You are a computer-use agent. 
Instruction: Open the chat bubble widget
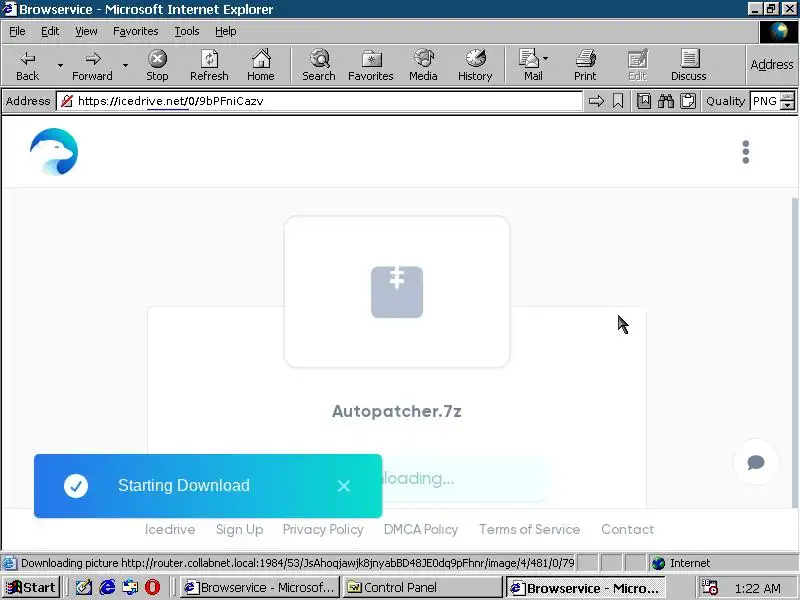[756, 462]
